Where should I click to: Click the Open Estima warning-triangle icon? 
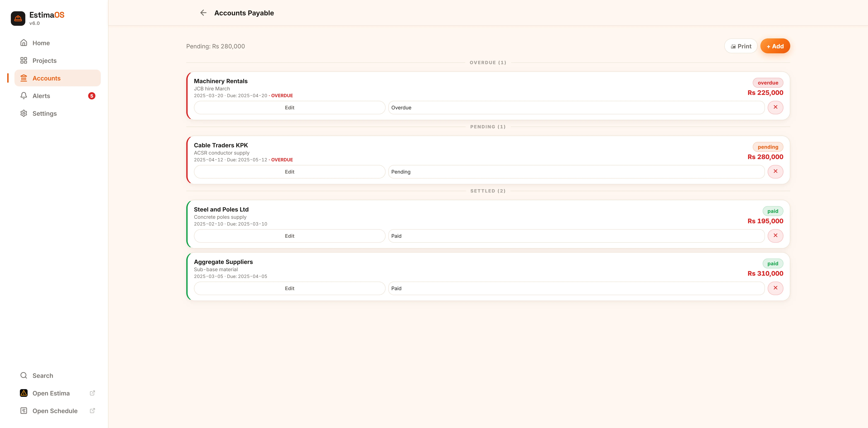[24, 393]
